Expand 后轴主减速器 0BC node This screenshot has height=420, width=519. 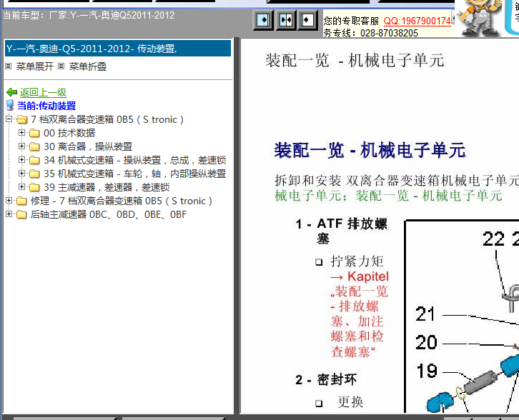pos(9,214)
